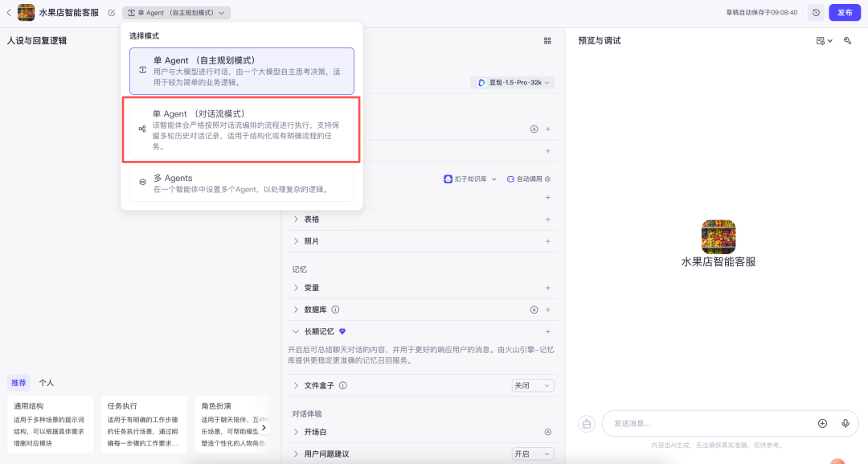Open the version history clock icon
The image size is (868, 464).
816,13
